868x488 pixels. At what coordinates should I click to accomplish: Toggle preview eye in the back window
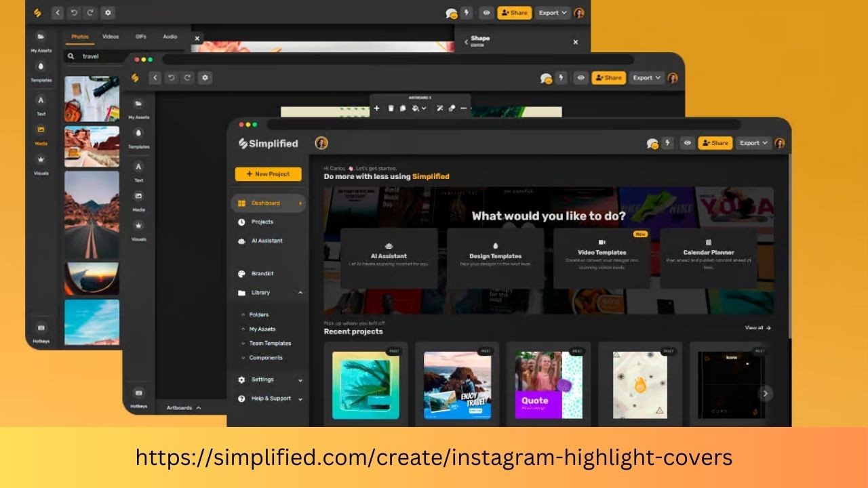tap(486, 13)
